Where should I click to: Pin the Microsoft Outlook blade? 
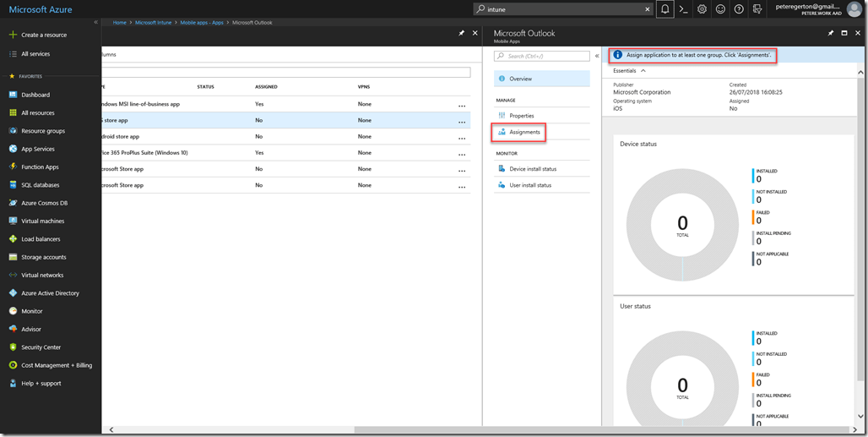point(831,33)
